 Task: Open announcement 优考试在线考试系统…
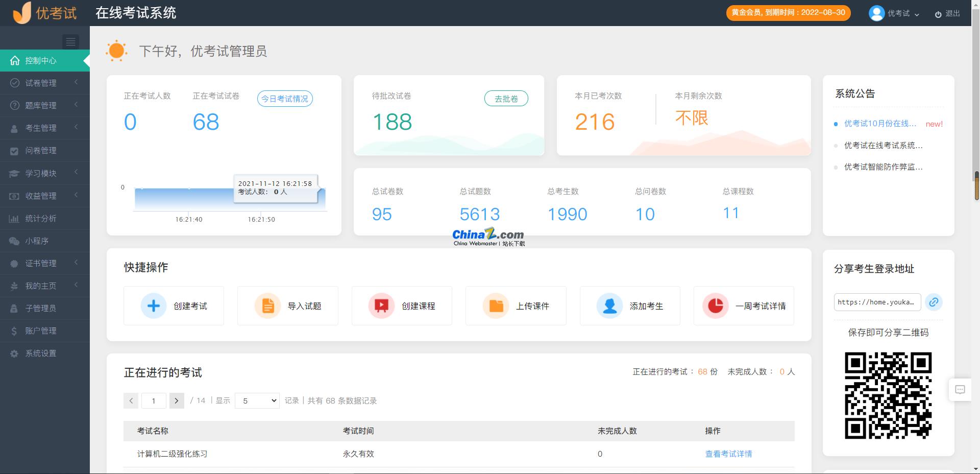883,146
